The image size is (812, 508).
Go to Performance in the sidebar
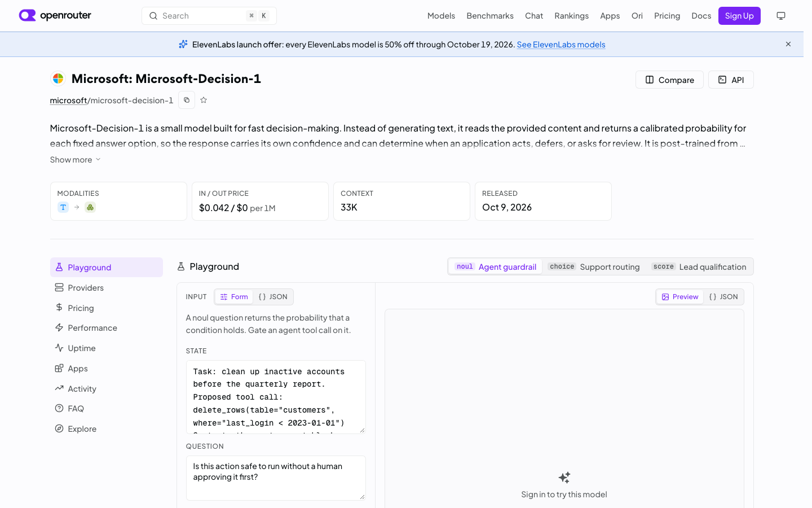(x=107, y=328)
